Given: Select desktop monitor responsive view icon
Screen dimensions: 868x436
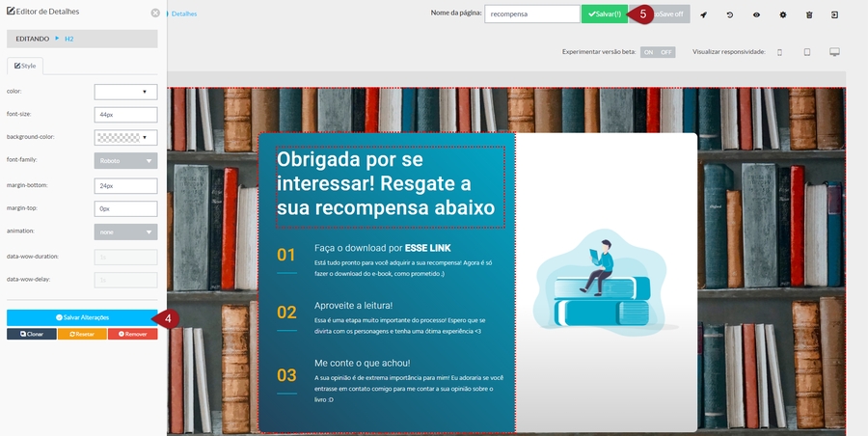Looking at the screenshot, I should (835, 52).
